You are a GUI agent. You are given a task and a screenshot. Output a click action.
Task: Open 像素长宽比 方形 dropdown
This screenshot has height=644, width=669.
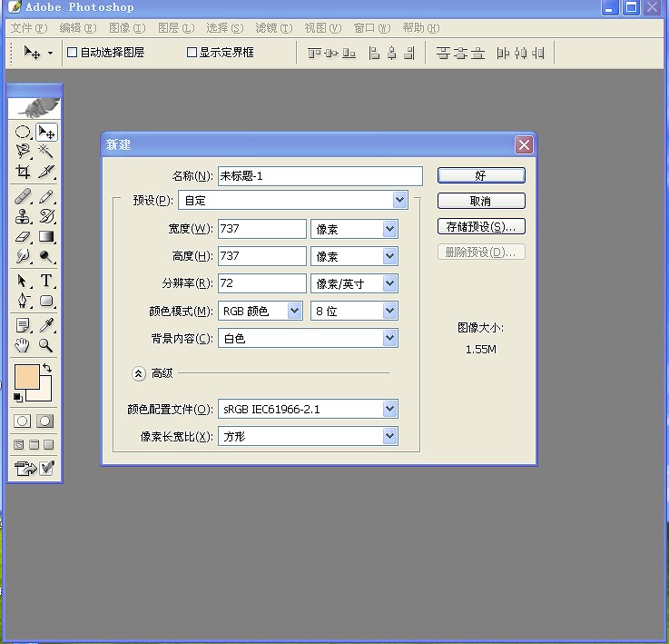(x=389, y=436)
